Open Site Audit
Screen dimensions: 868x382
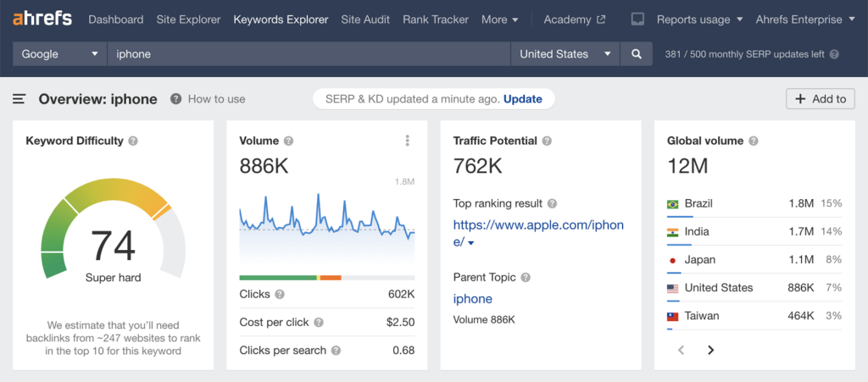click(365, 19)
